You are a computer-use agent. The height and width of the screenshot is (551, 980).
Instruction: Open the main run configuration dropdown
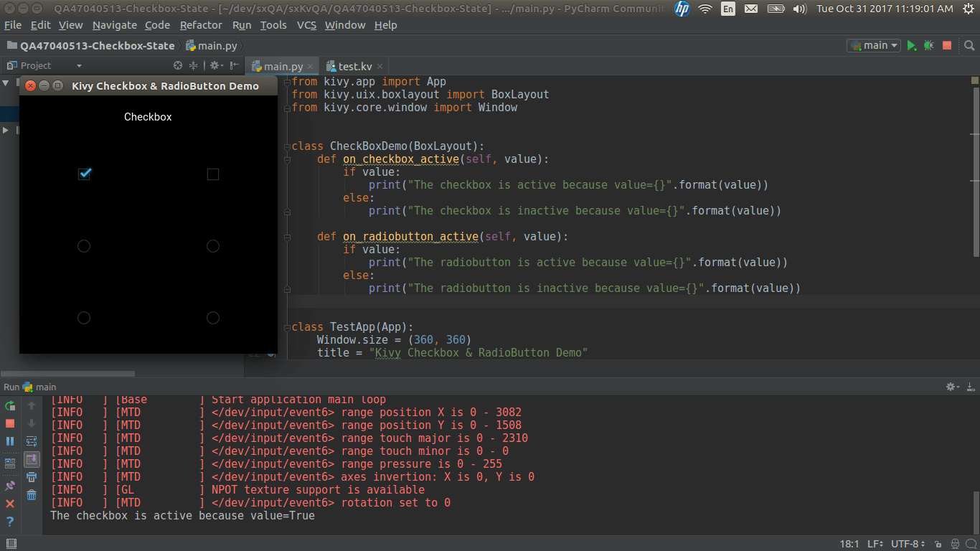pyautogui.click(x=874, y=45)
